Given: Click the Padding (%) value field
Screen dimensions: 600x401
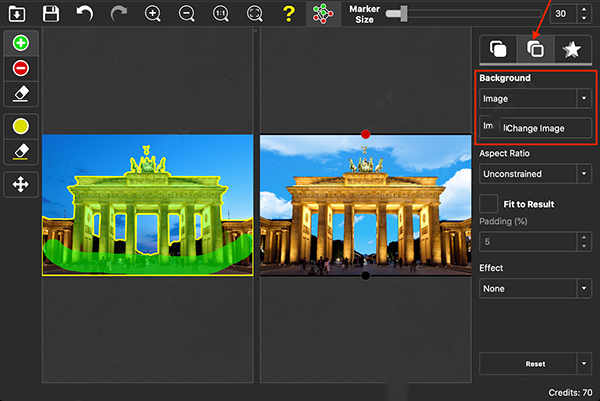Looking at the screenshot, I should pyautogui.click(x=528, y=241).
